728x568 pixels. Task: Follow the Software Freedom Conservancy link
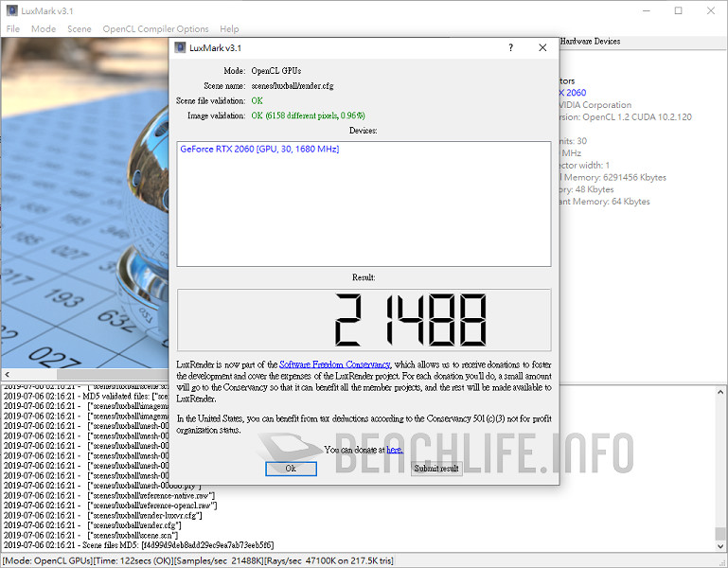335,364
